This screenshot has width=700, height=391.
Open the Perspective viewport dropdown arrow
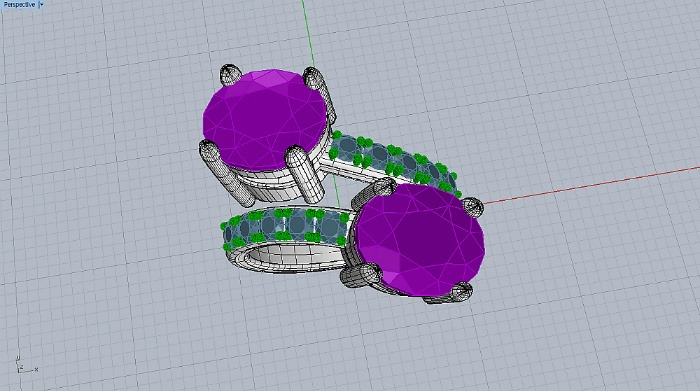pyautogui.click(x=41, y=4)
